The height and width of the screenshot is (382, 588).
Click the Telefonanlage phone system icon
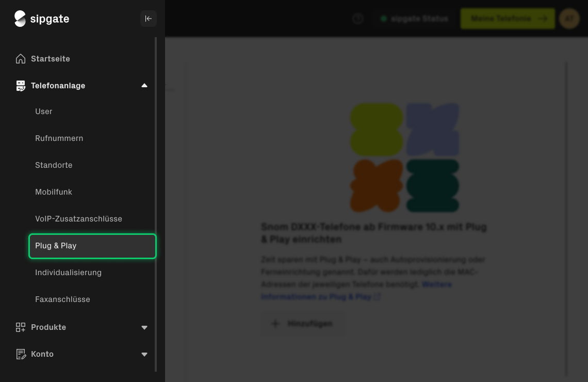click(21, 86)
